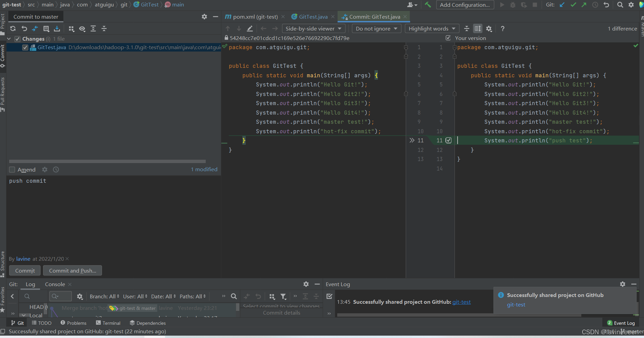Open the Side-by-side viewer dropdown

314,28
